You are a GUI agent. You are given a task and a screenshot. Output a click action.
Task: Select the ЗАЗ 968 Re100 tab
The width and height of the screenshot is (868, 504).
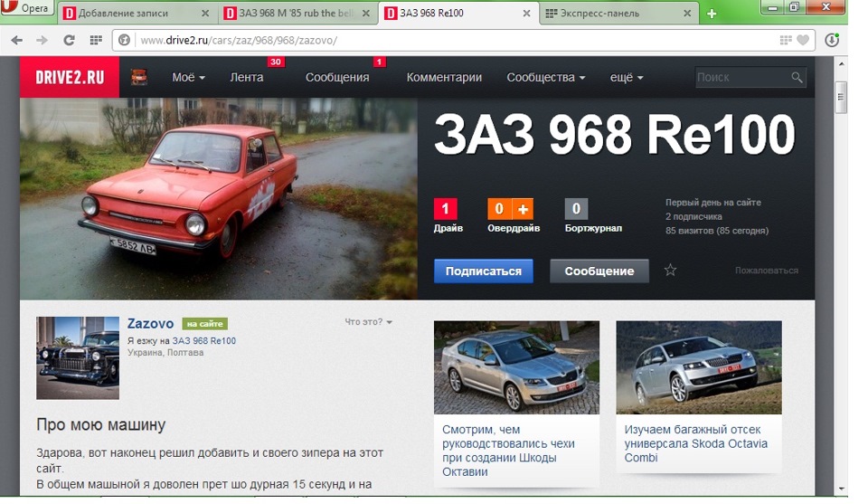pyautogui.click(x=458, y=14)
